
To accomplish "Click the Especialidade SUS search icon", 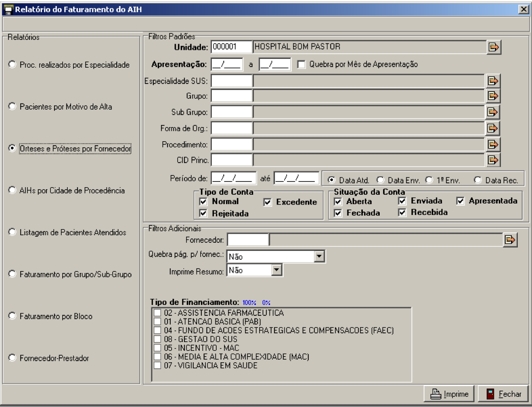I will tap(493, 81).
